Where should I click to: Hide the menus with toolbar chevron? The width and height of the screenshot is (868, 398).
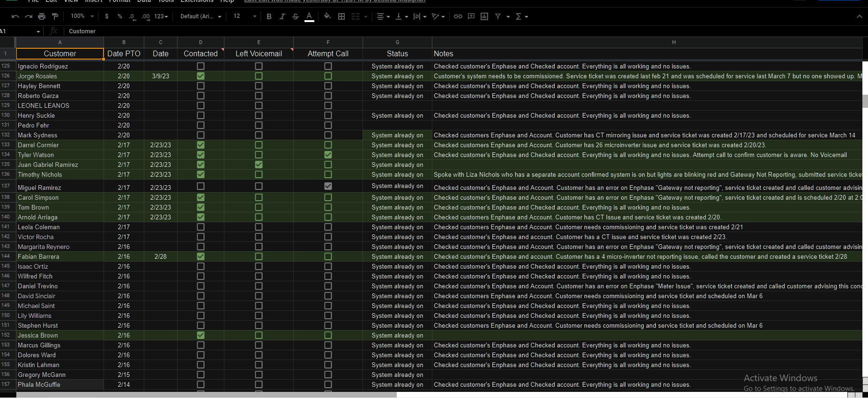click(859, 16)
